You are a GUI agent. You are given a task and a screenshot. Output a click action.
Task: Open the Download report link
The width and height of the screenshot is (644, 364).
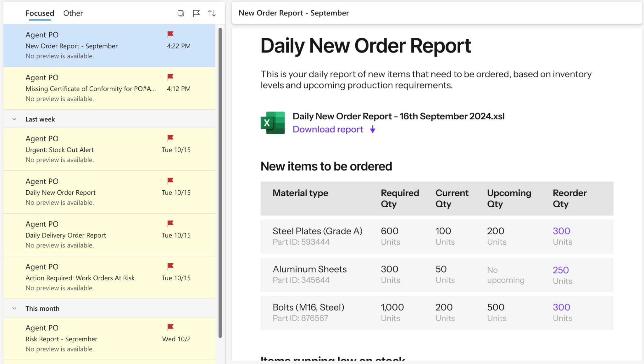328,130
